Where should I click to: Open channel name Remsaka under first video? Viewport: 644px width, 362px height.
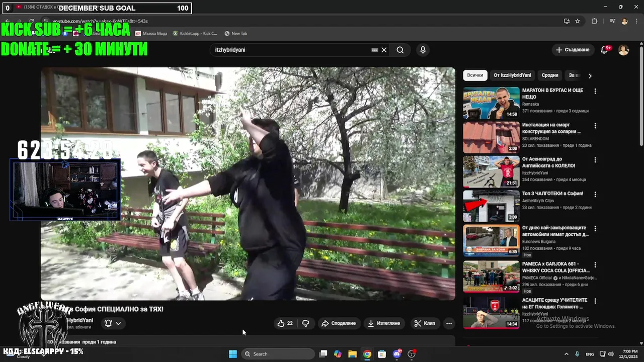point(531,104)
